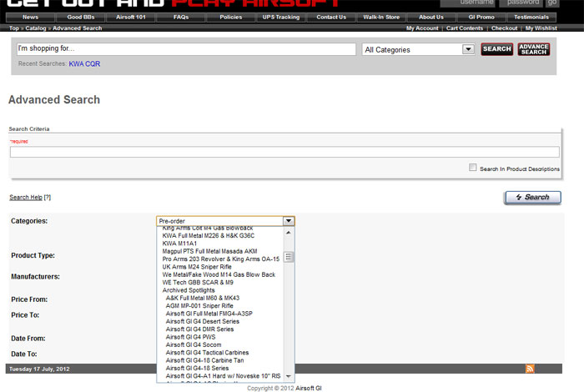Viewport: 584px width, 392px height.
Task: Open the ADVANCE SEARCH button
Action: [x=534, y=49]
